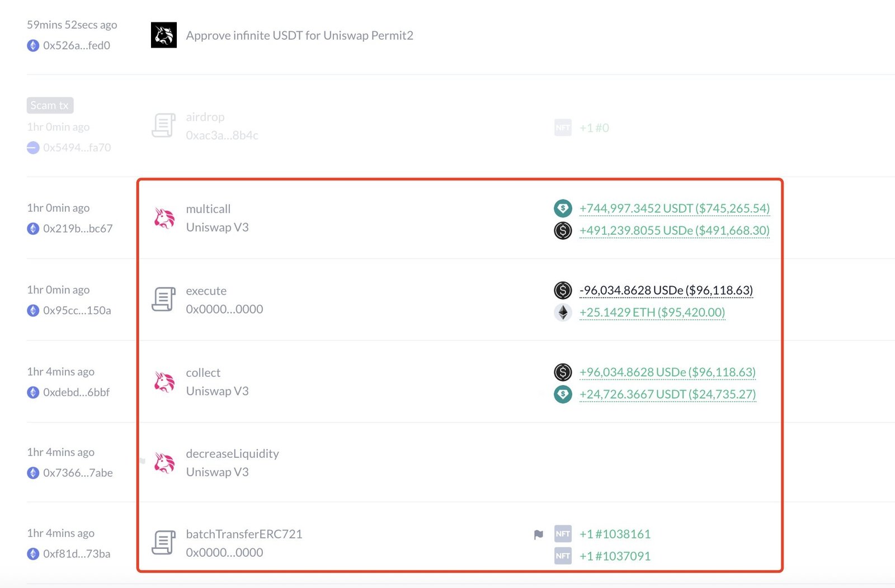Click the Uniswap icon beside decreaseLiquidity
Image resolution: width=895 pixels, height=588 pixels.
click(x=164, y=463)
